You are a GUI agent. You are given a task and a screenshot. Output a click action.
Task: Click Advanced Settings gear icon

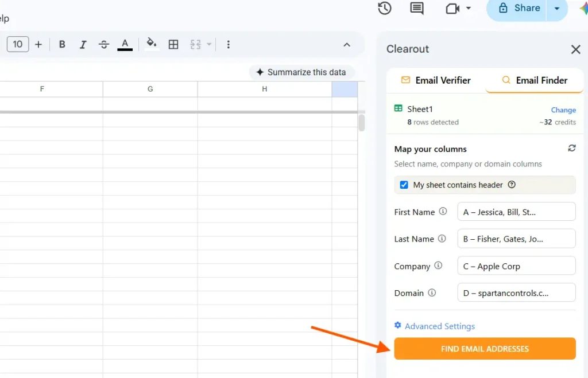click(x=397, y=325)
